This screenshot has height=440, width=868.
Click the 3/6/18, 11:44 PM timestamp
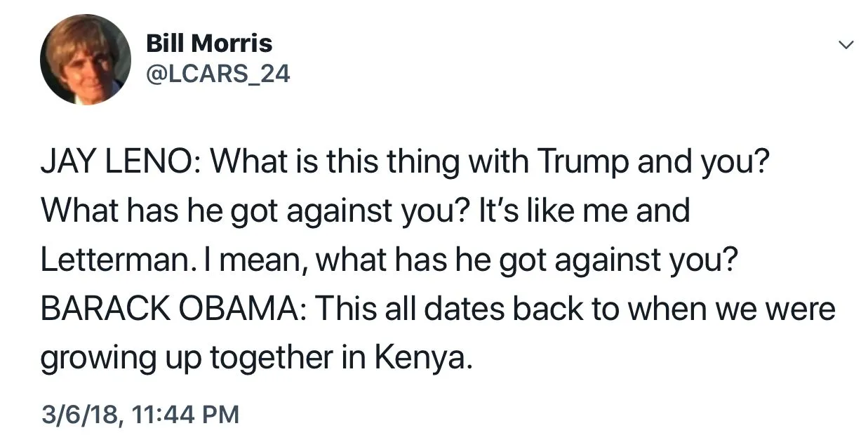click(x=140, y=414)
